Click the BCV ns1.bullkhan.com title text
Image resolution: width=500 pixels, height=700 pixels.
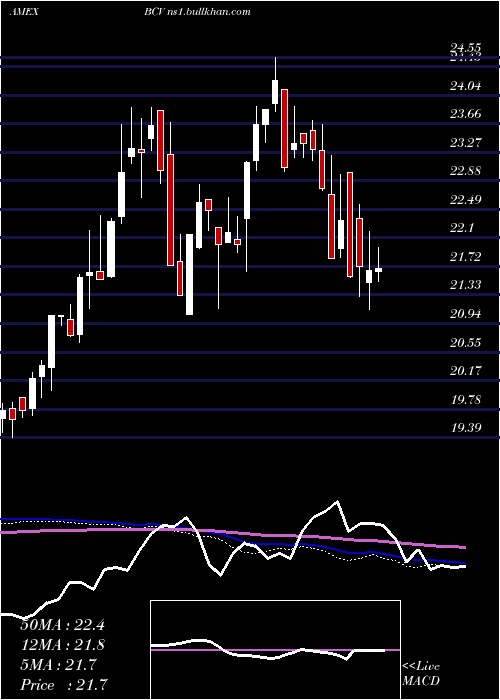click(x=197, y=12)
